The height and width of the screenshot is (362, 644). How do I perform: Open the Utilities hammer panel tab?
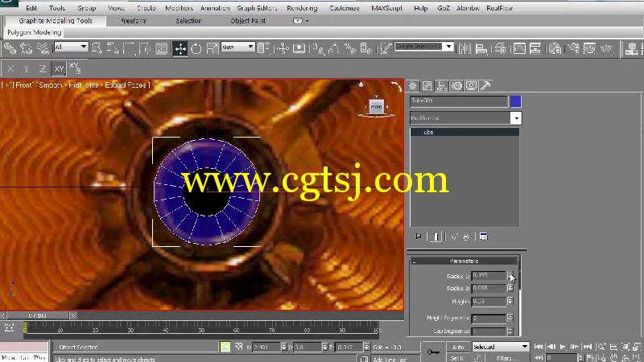[x=486, y=85]
